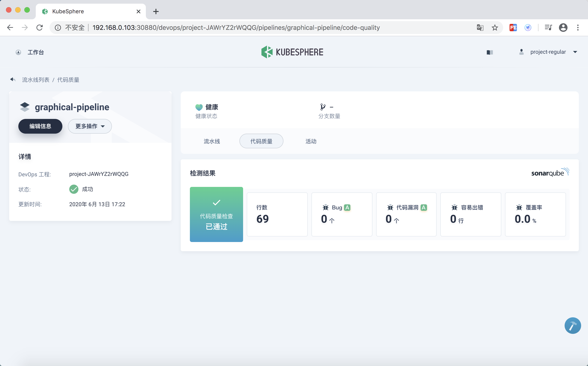Viewport: 588px width, 366px height.
Task: Bookmark this page with the star icon
Action: pos(495,28)
